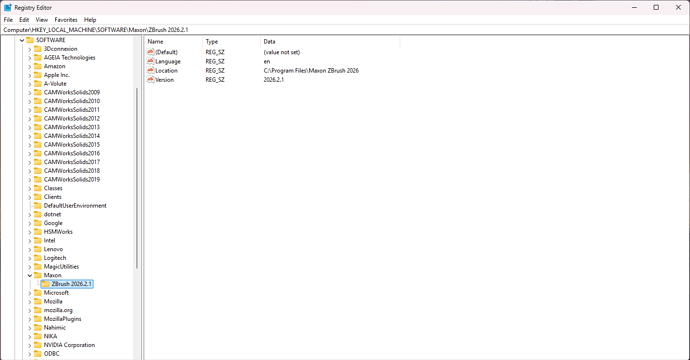The height and width of the screenshot is (360, 690).
Task: Open the View menu
Action: [42, 20]
